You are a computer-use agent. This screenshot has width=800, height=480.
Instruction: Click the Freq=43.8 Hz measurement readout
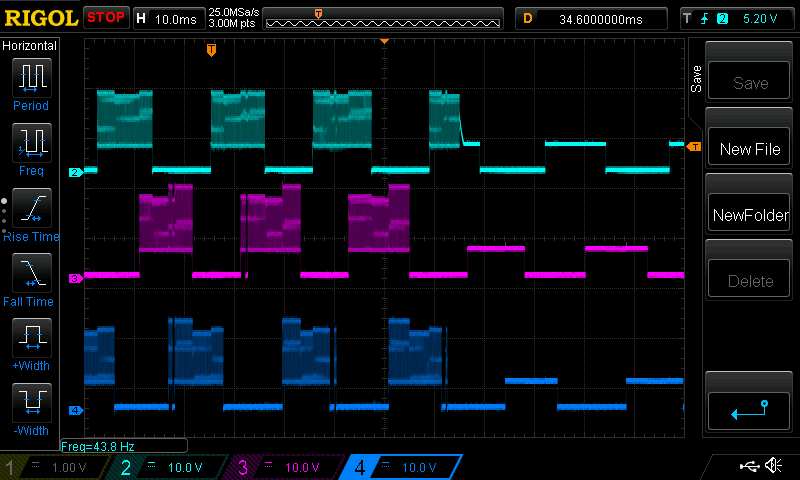click(x=124, y=446)
